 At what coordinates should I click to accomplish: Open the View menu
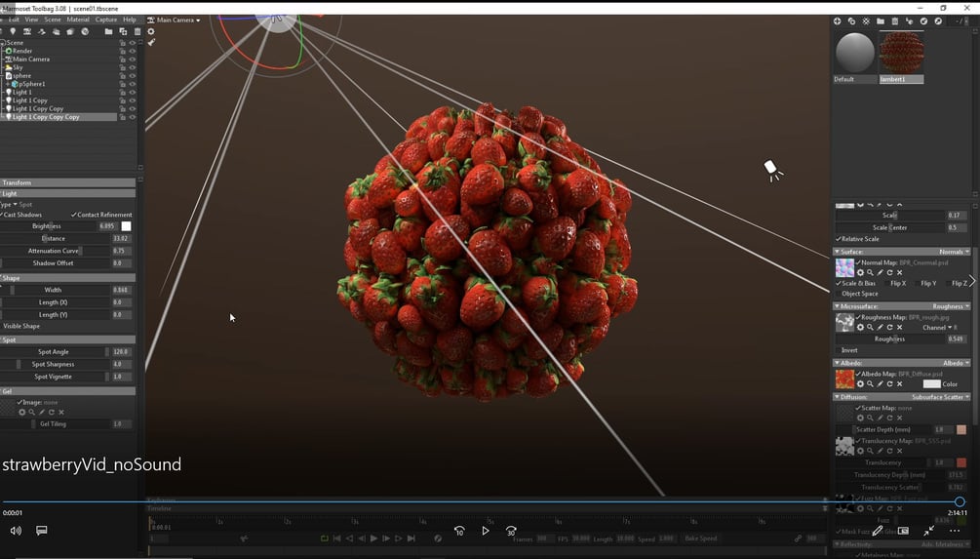[31, 20]
